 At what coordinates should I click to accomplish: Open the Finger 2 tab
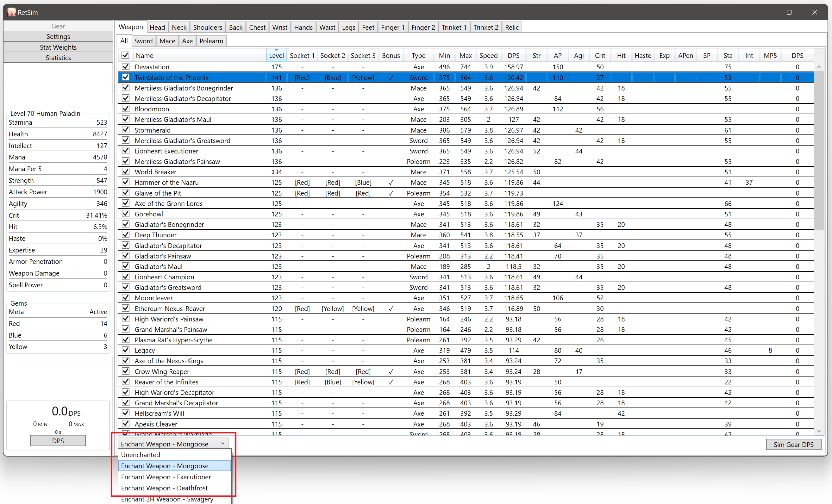click(423, 27)
